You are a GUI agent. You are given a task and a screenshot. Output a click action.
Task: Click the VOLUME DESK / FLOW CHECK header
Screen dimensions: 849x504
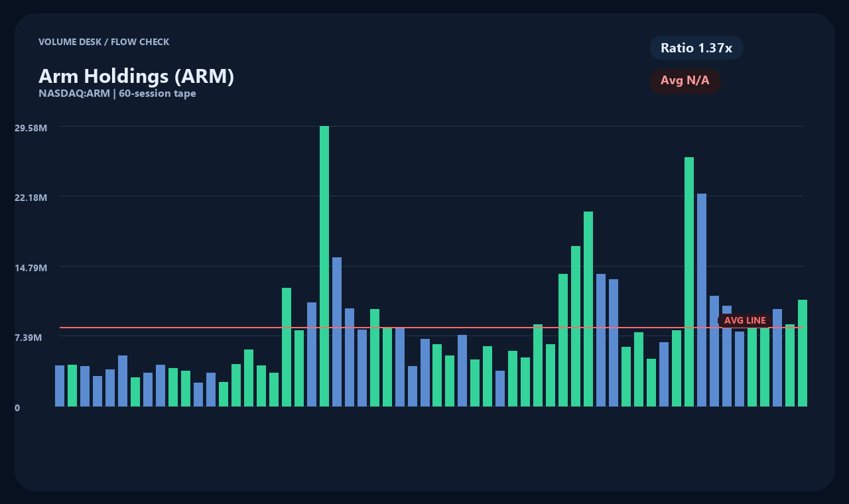click(x=103, y=42)
